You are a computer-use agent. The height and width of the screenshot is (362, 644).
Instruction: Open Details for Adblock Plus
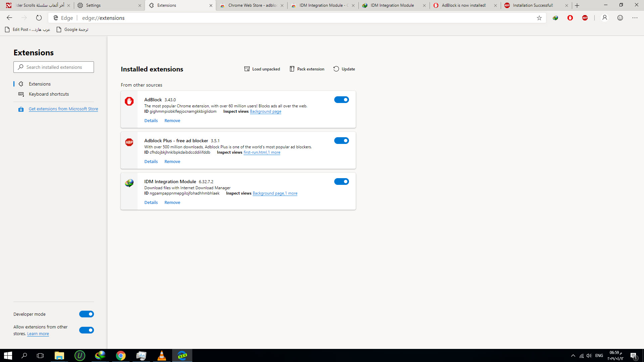pos(151,161)
